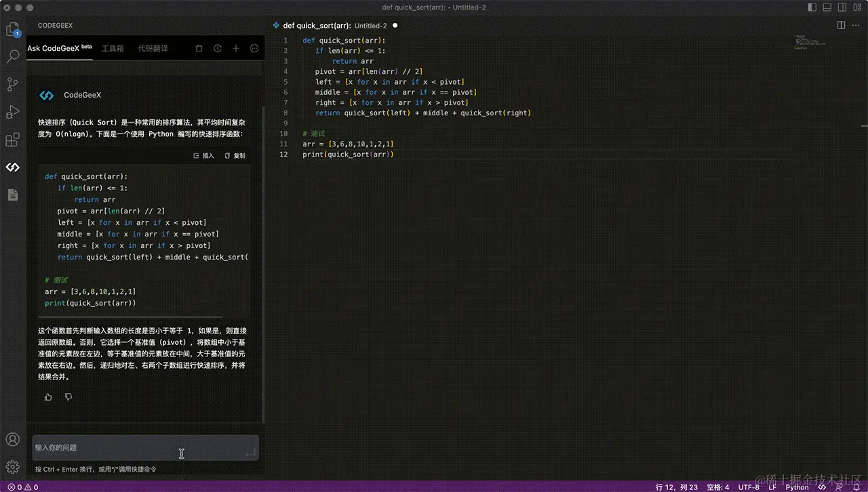
Task: Switch to the 代码翻译 tab
Action: (153, 49)
